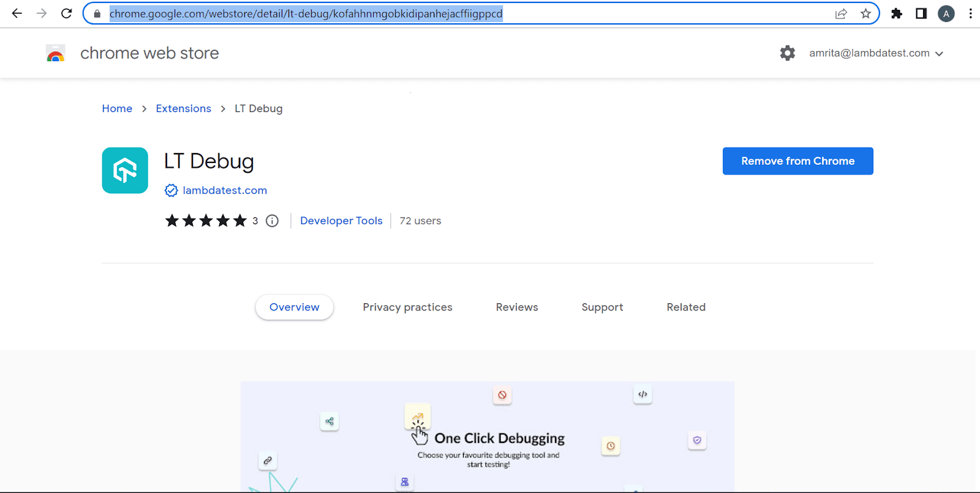Click the browser forward arrow
Image resolution: width=980 pixels, height=493 pixels.
pos(42,13)
